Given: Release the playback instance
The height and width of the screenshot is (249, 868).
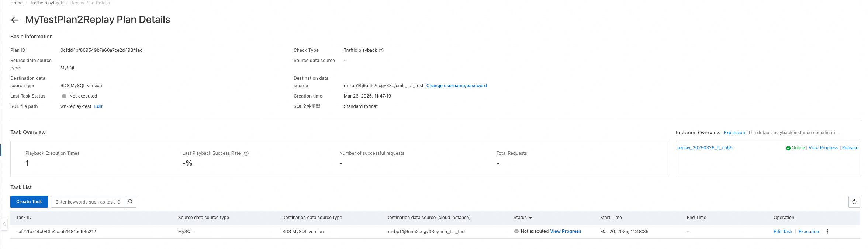Looking at the screenshot, I should pyautogui.click(x=850, y=148).
